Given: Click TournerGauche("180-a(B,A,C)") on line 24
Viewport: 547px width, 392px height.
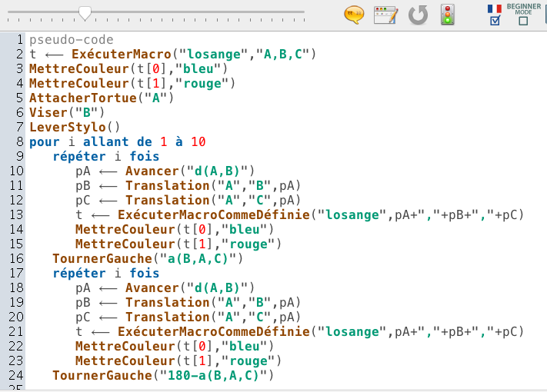Looking at the screenshot, I should click(x=163, y=375).
